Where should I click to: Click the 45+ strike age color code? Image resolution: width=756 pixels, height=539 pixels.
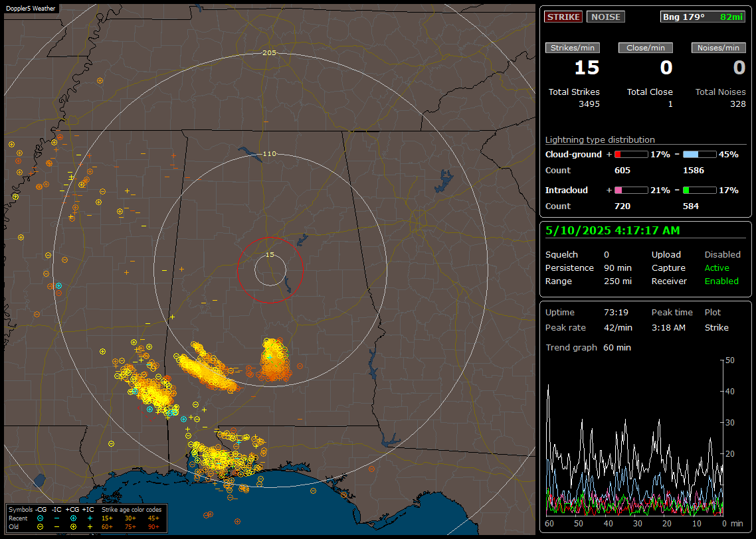[153, 518]
